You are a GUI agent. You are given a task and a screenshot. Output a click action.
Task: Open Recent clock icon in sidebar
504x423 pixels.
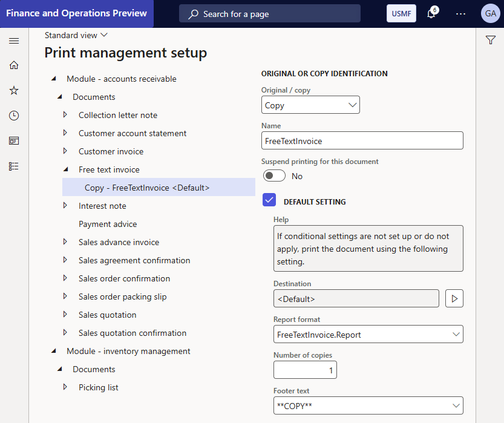(x=14, y=116)
